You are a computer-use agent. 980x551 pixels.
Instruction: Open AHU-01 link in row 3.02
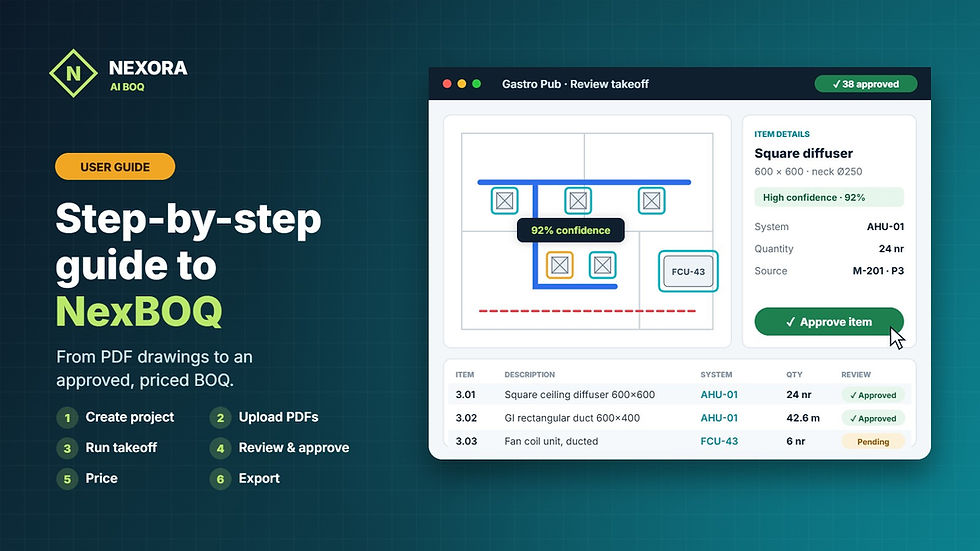click(719, 417)
